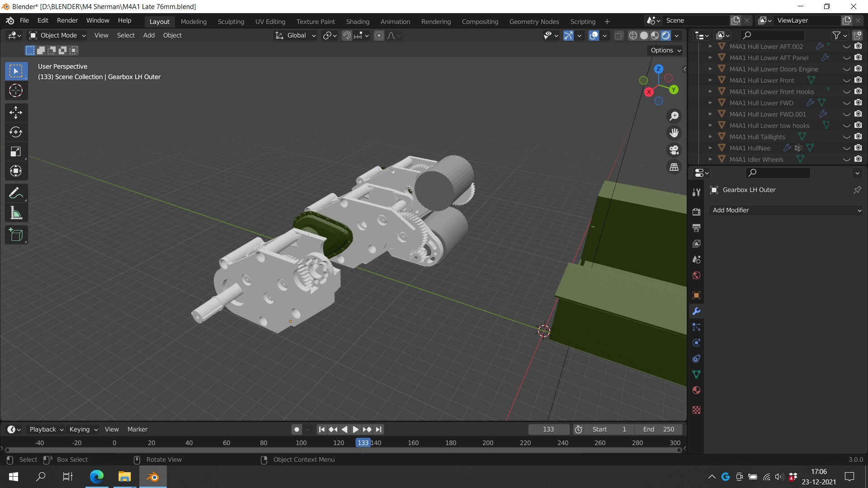
Task: Disable render for M4A1 Idler Wheels
Action: [x=858, y=160]
